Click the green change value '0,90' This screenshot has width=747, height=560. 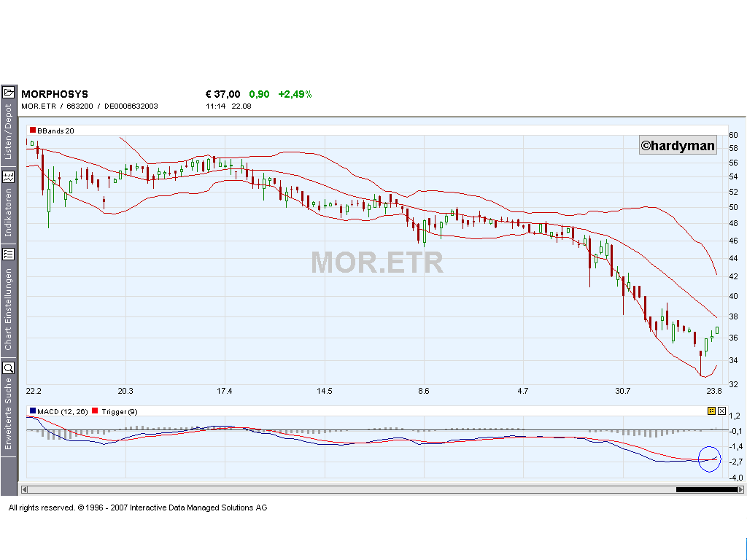click(x=259, y=94)
